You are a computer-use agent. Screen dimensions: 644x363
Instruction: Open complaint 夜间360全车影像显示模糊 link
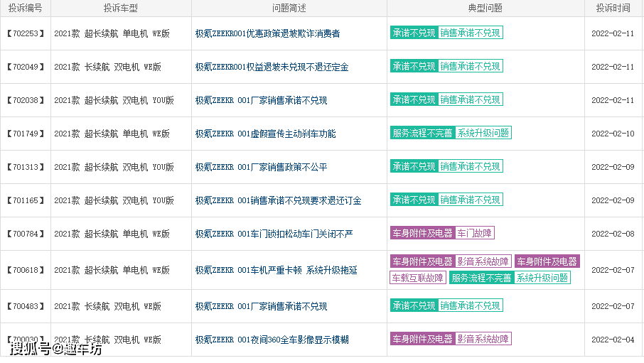pyautogui.click(x=272, y=340)
